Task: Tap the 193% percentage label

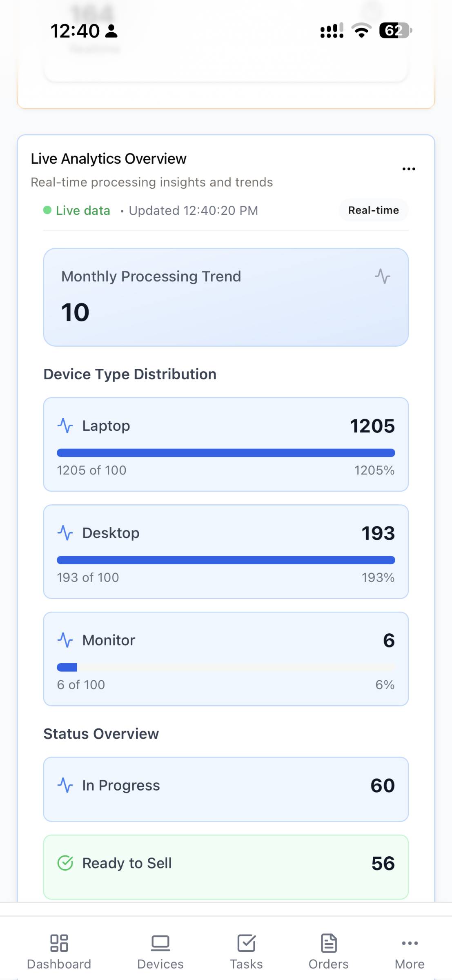Action: coord(378,577)
